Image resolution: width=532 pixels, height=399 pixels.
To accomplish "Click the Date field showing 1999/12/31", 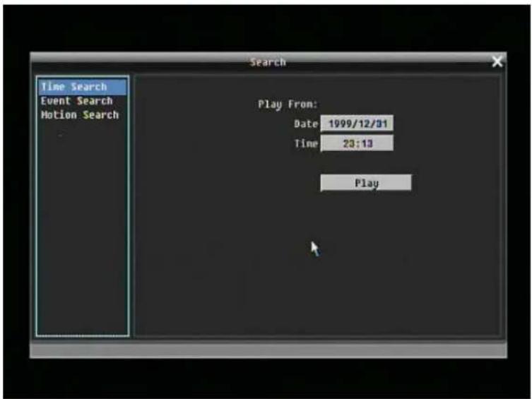I will 357,124.
